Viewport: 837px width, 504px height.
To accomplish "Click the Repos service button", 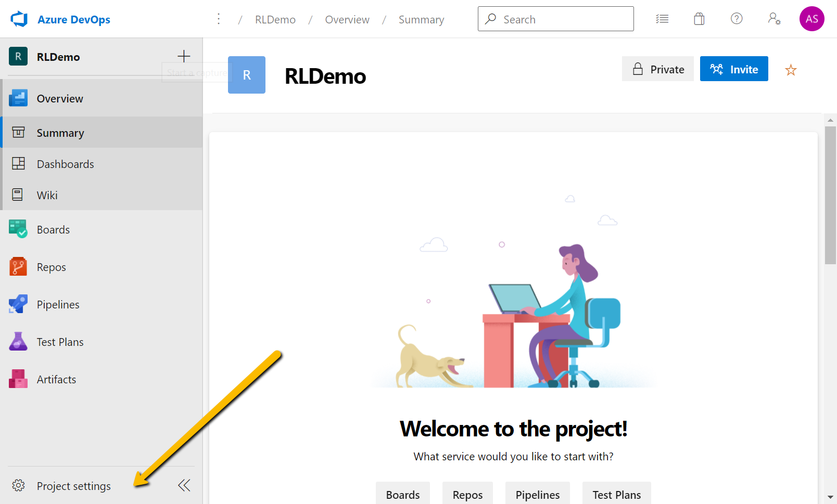I will coord(468,493).
